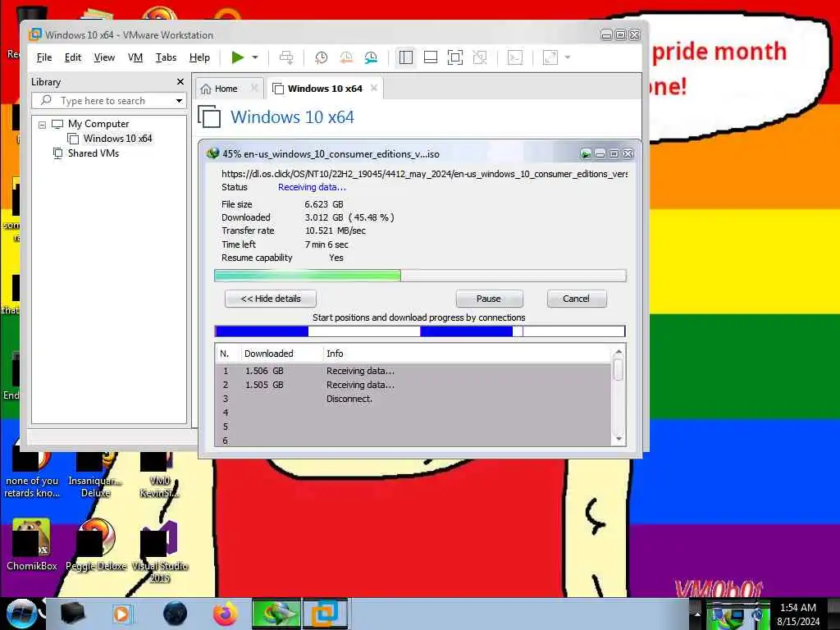
Task: Open the Edit menu
Action: tap(73, 57)
